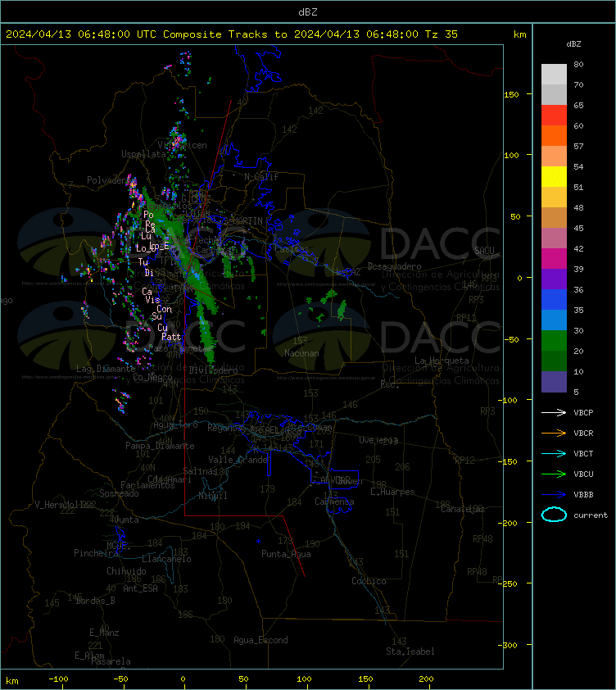Click the Desaguadero map label
The height and width of the screenshot is (690, 616).
click(x=394, y=266)
